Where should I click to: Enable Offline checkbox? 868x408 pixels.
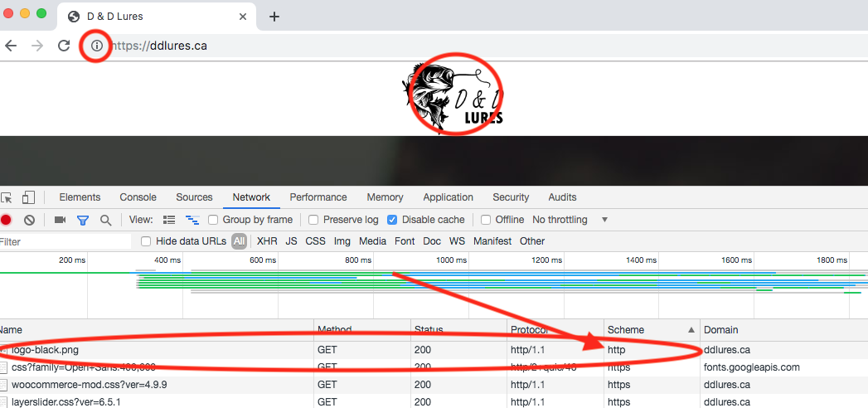(486, 220)
